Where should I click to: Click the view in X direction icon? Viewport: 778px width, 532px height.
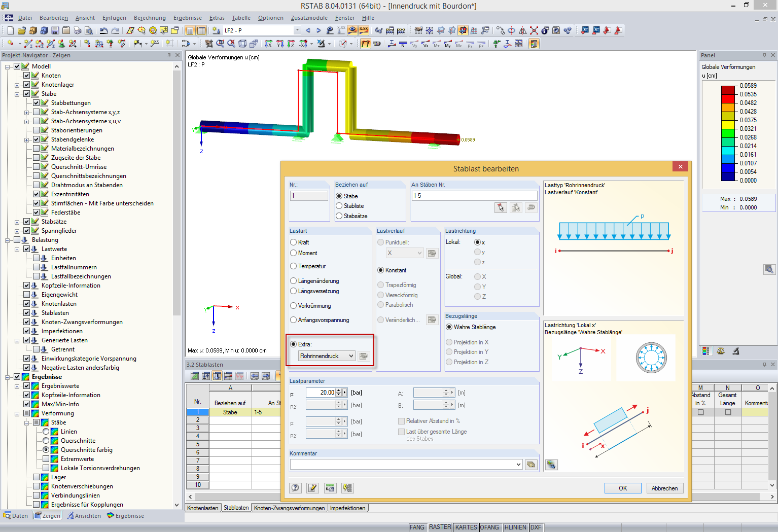269,44
